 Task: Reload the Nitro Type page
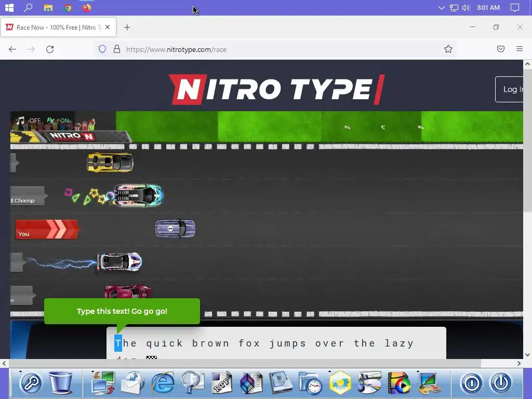50,49
